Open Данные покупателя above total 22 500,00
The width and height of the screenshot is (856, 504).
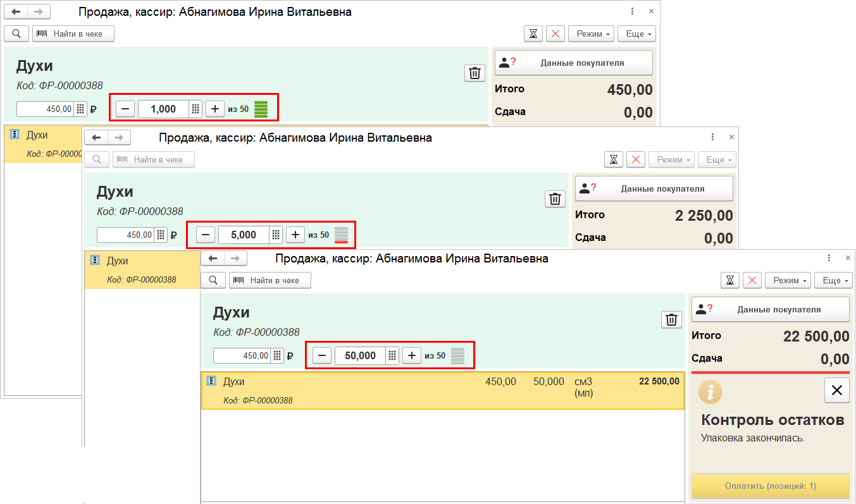tap(770, 309)
